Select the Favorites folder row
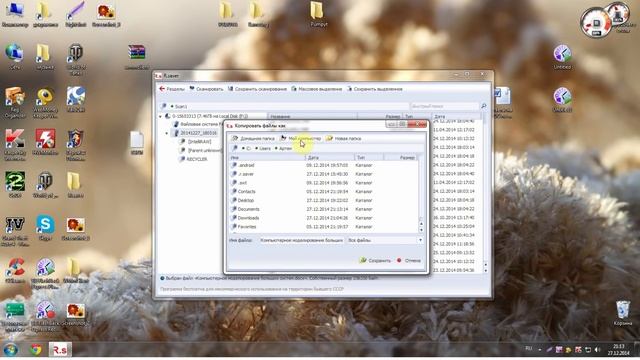This screenshot has width=640, height=360. [324, 227]
